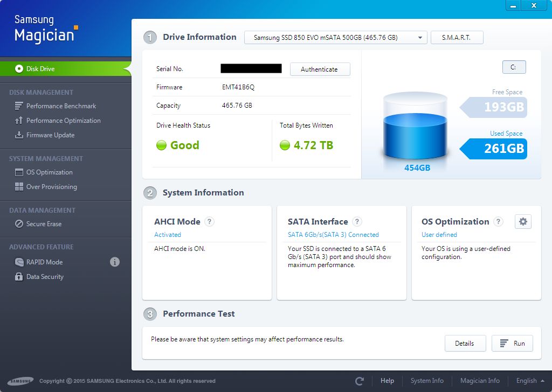This screenshot has height=392, width=552.
Task: Click the Performance Benchmark bars icon
Action: coord(19,106)
